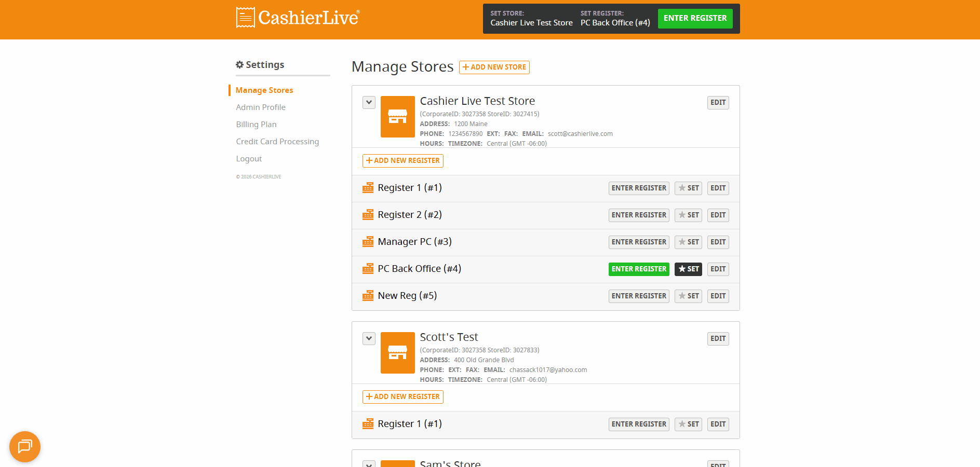Collapse the Scott's Test store section
The image size is (980, 467).
point(369,338)
